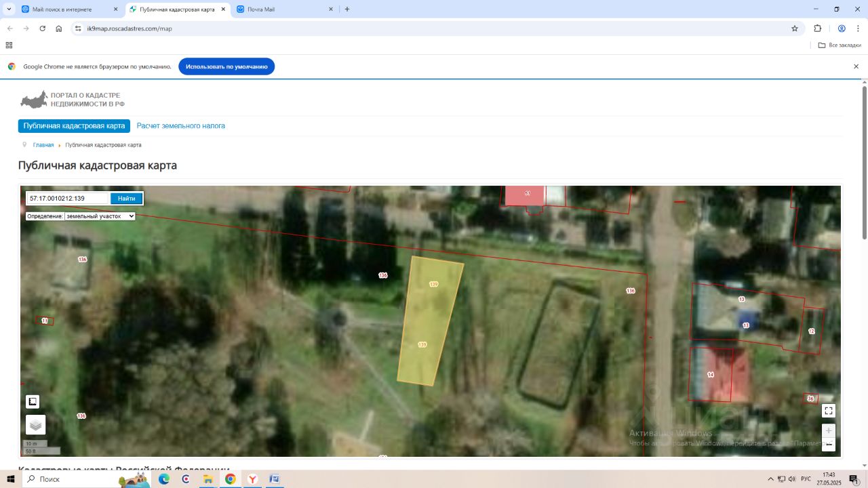Viewport: 868px width, 488px height.
Task: Follow the Главная breadcrumb link
Action: point(43,145)
